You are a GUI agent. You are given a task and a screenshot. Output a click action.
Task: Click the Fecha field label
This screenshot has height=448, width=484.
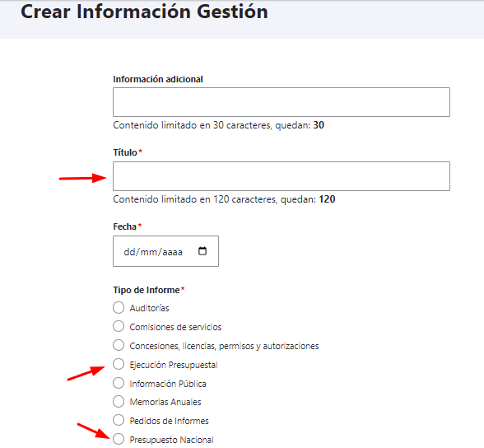tap(125, 226)
